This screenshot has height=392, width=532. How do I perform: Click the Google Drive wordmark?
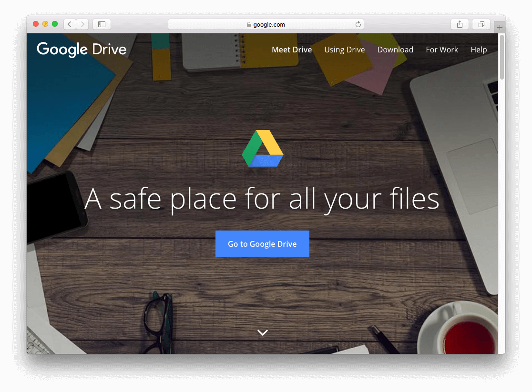click(81, 50)
